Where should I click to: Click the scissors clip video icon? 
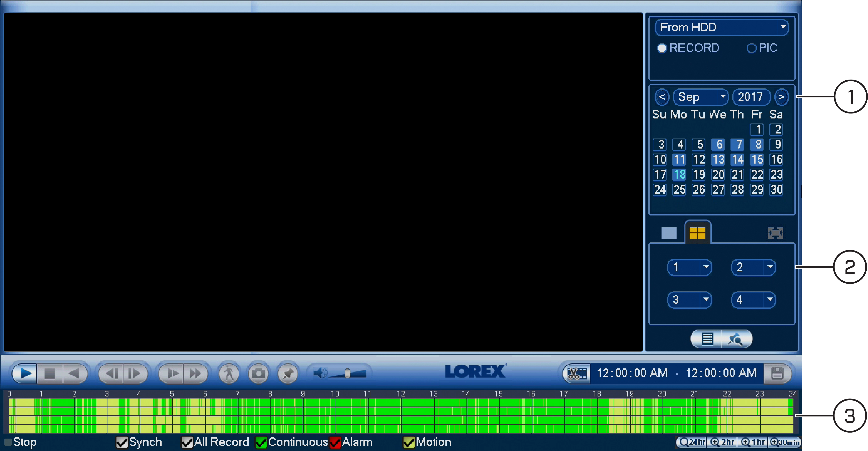577,373
